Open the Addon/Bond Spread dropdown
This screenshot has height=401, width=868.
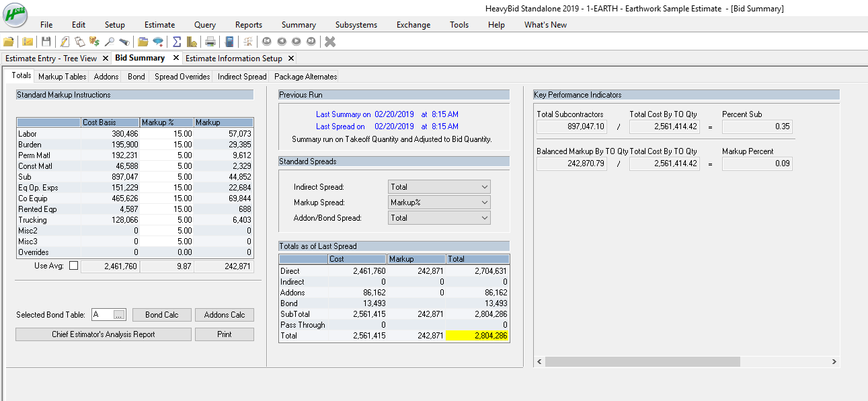coord(438,218)
